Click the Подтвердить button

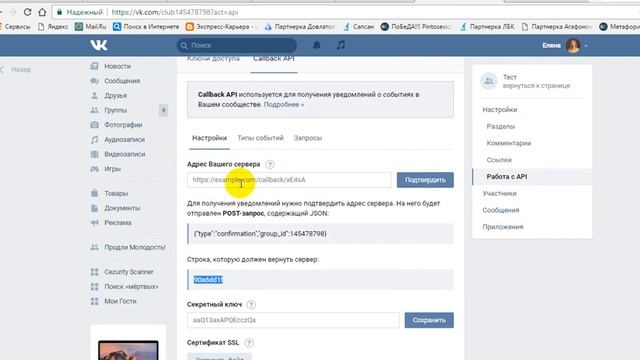pos(425,180)
